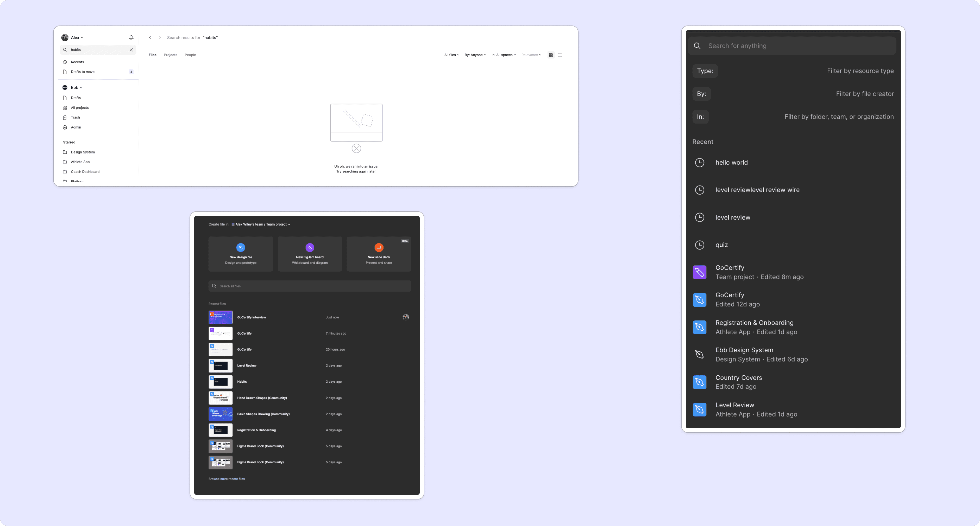The width and height of the screenshot is (980, 526).
Task: Open Habits recent file
Action: (310, 382)
